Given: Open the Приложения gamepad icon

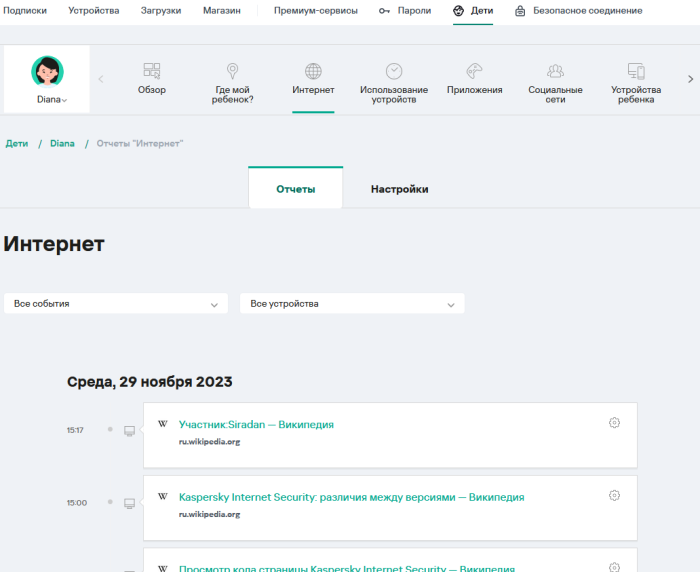Looking at the screenshot, I should tap(474, 71).
